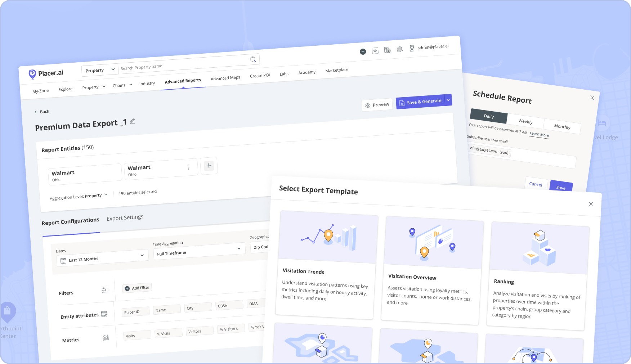Close the Select Export Template dialog

[591, 204]
